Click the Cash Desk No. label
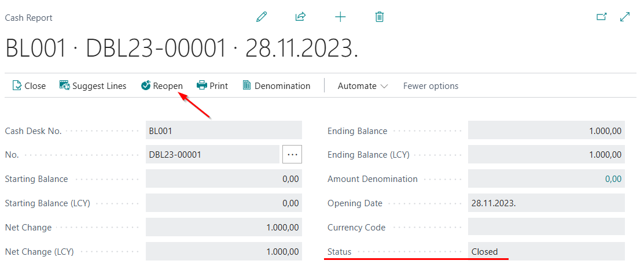 click(x=33, y=131)
